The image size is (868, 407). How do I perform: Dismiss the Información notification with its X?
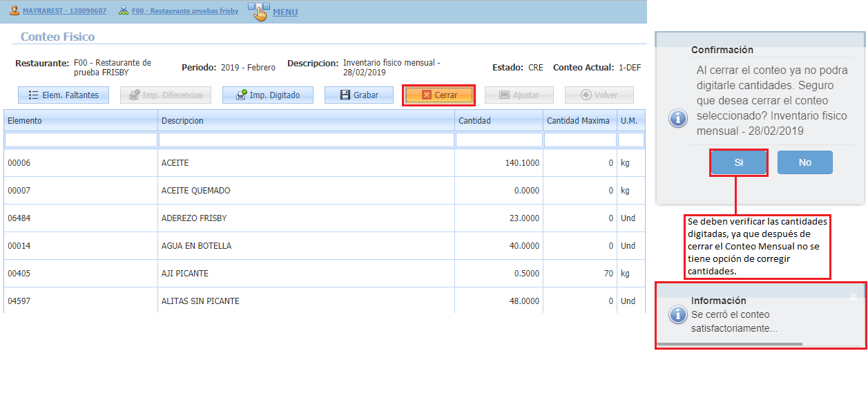point(853,296)
